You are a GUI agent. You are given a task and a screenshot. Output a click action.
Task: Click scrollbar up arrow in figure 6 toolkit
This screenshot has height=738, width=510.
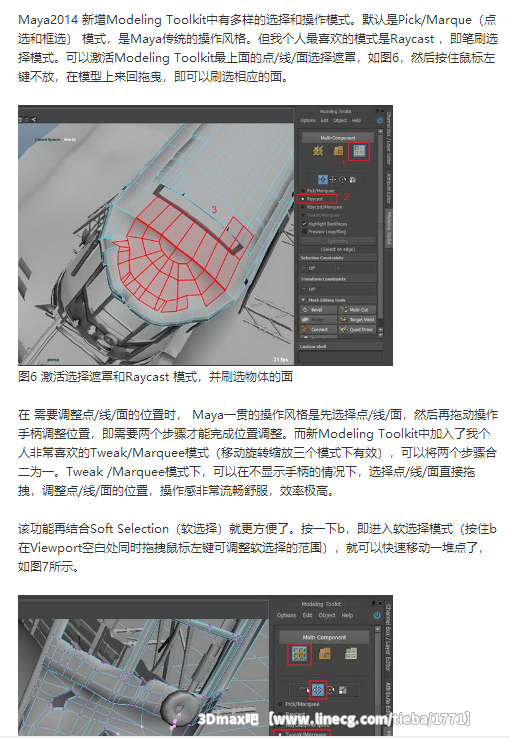coord(380,132)
